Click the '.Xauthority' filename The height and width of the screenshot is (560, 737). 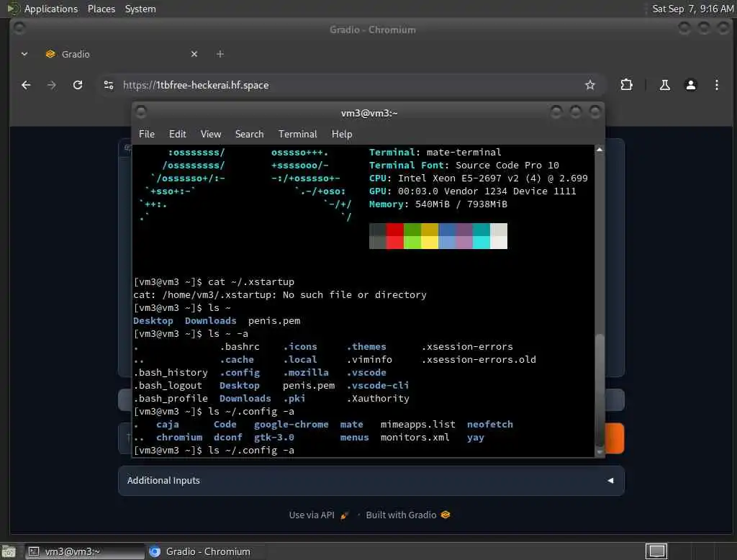click(378, 398)
